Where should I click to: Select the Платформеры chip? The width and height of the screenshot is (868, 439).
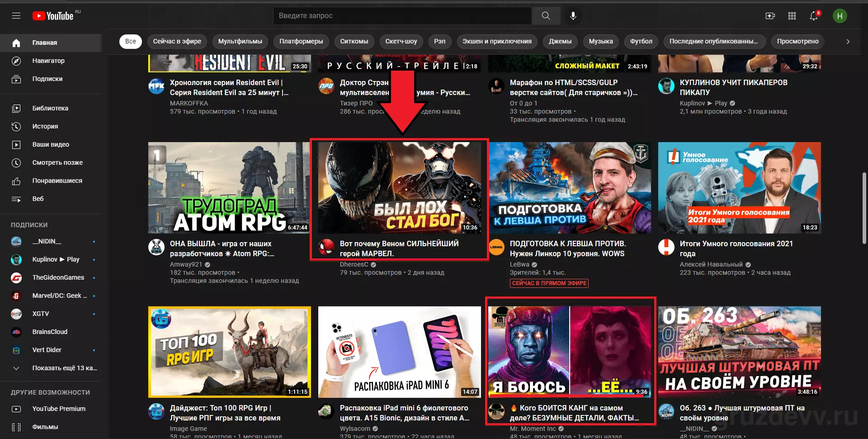301,41
